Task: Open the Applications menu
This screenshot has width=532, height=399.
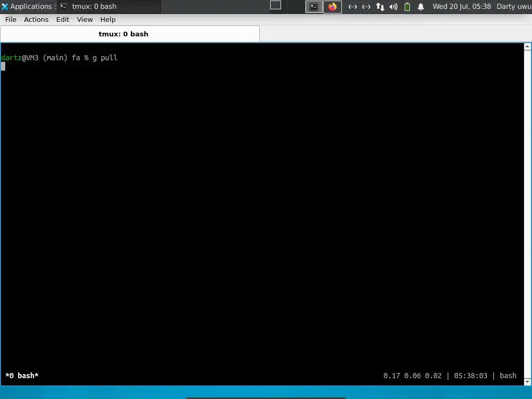Action: coord(29,6)
